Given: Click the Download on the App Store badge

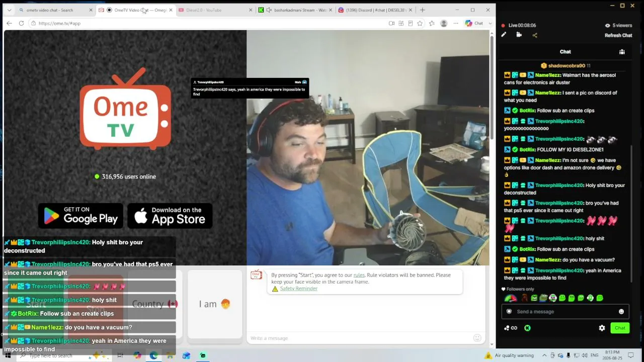Looking at the screenshot, I should (x=170, y=216).
